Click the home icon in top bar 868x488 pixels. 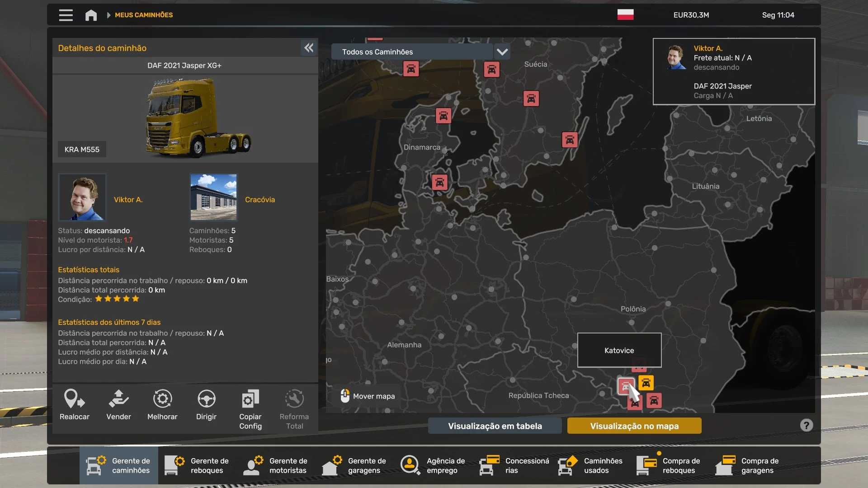point(91,15)
